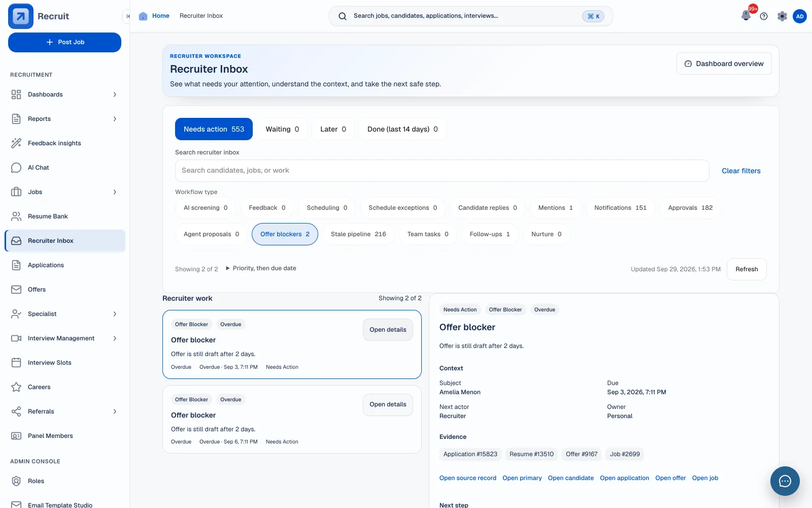Click the Dashboards sidebar icon
This screenshot has height=508, width=812.
tap(16, 94)
